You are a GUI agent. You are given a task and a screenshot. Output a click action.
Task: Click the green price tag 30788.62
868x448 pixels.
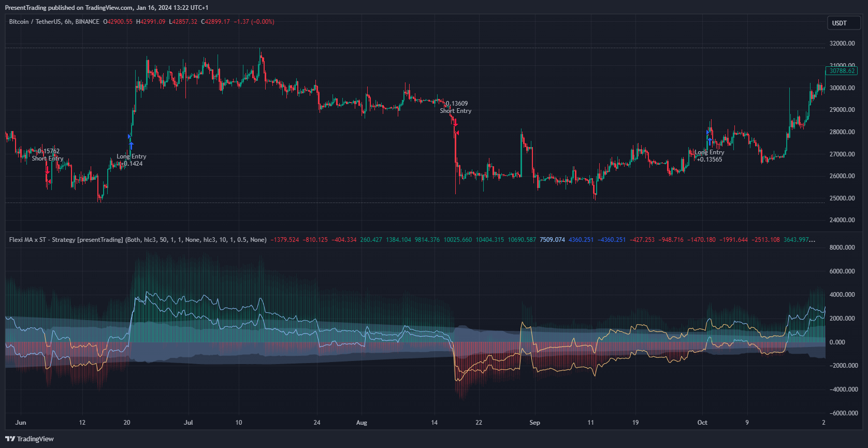pyautogui.click(x=842, y=71)
